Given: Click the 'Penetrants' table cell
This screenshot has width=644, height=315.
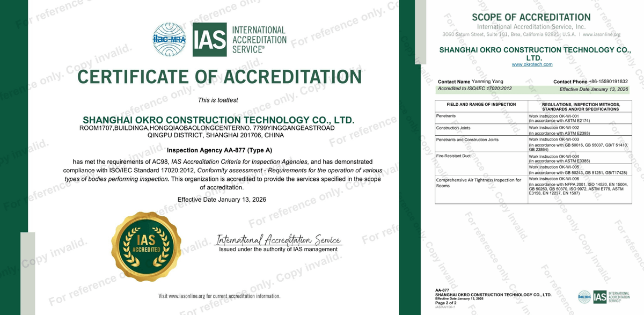Looking at the screenshot, I should coord(481,118).
